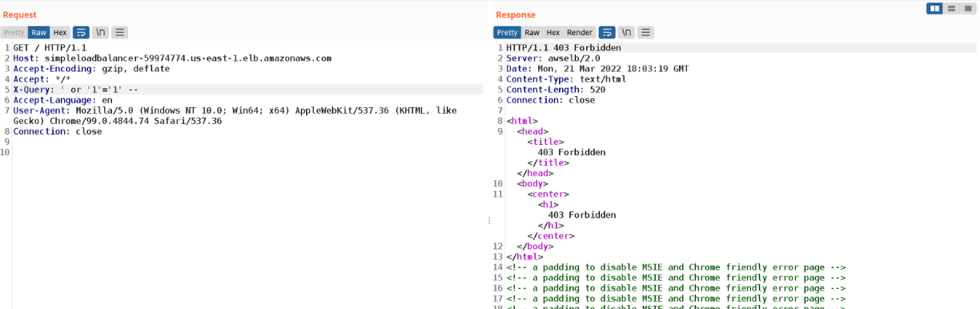This screenshot has width=980, height=309.
Task: Click the 'Request' panel heading
Action: coord(19,15)
